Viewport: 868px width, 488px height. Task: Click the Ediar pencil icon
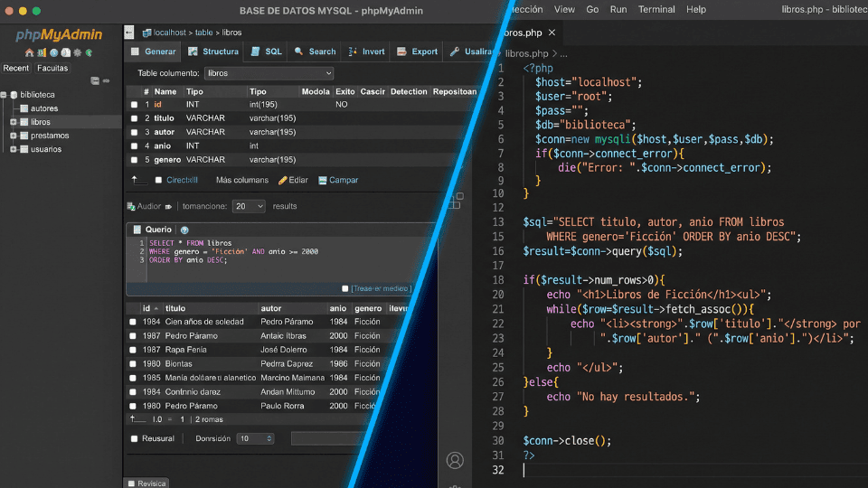coord(283,180)
